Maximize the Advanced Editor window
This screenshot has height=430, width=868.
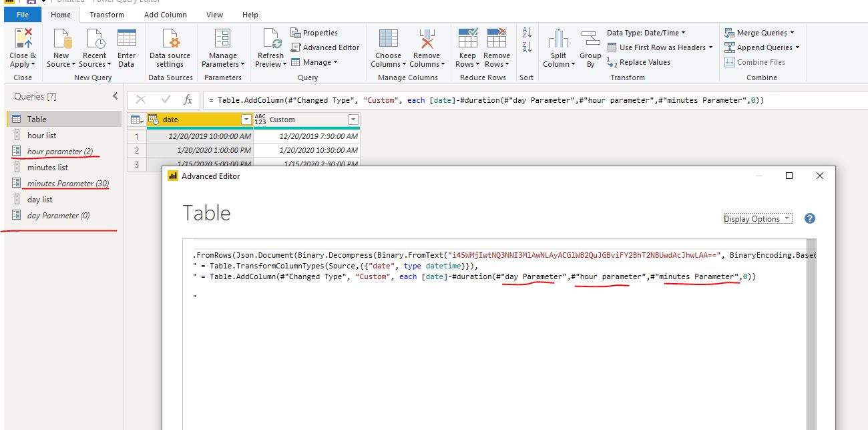pos(789,176)
